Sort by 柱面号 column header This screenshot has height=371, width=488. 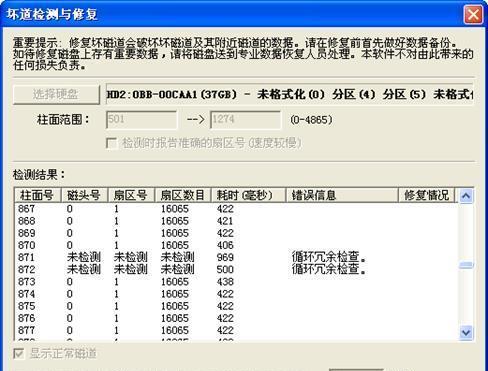point(38,195)
